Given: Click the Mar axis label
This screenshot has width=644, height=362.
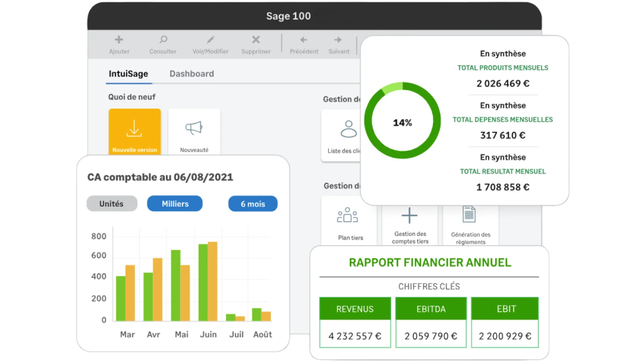Looking at the screenshot, I should click(x=127, y=334).
